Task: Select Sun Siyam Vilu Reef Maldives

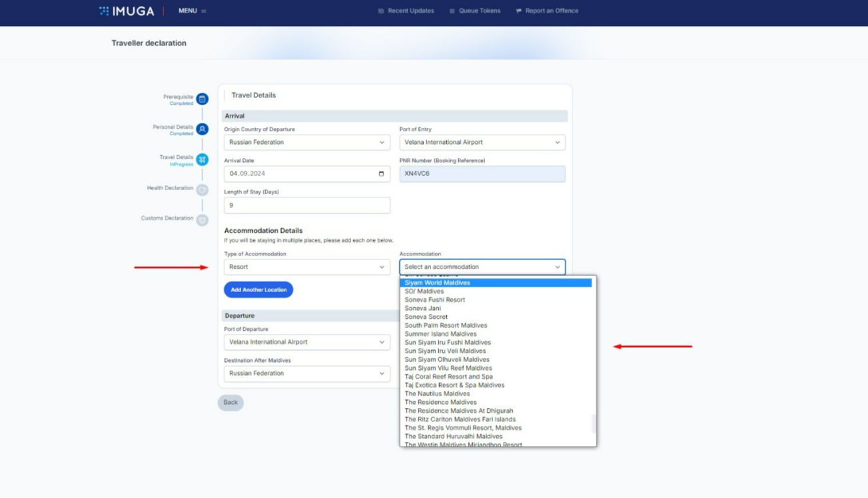Action: (496, 368)
